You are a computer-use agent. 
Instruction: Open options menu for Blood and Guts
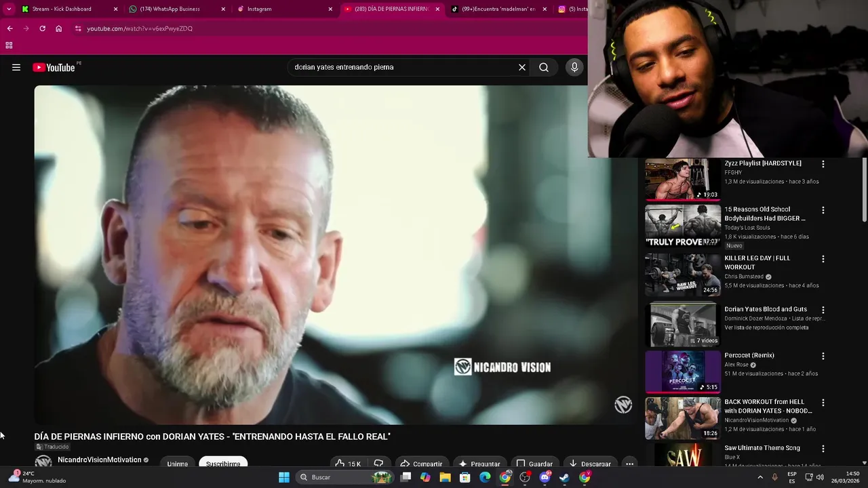[x=823, y=310]
